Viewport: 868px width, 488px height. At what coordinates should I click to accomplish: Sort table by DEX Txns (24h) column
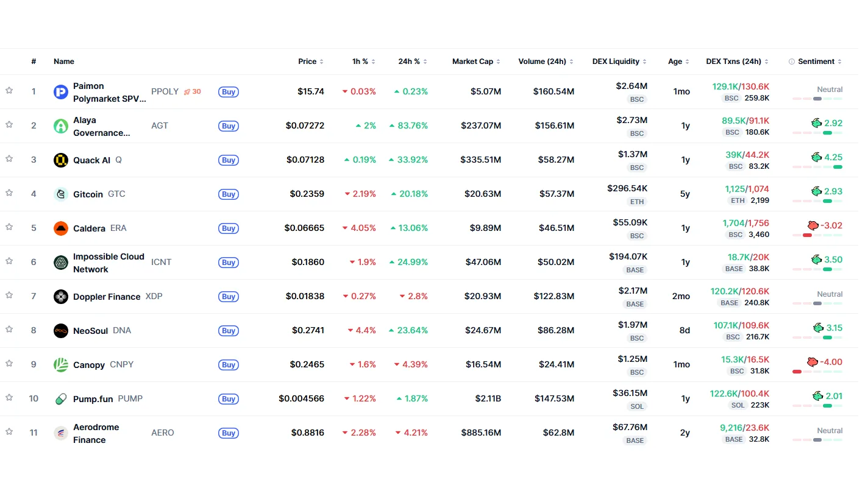(x=738, y=62)
